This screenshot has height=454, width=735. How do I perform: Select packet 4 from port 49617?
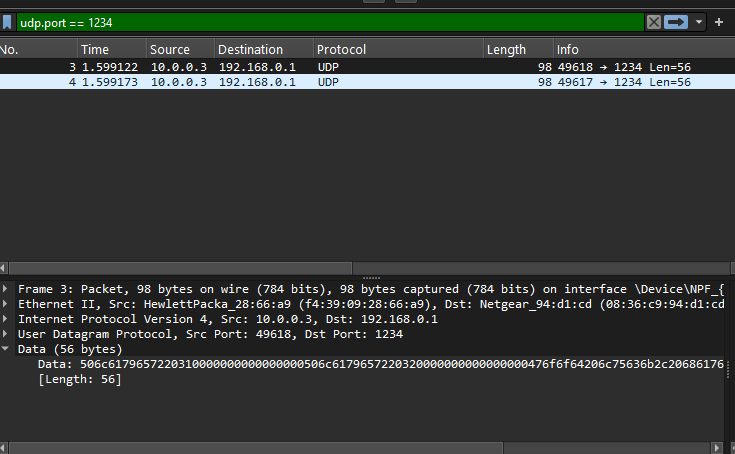(368, 82)
